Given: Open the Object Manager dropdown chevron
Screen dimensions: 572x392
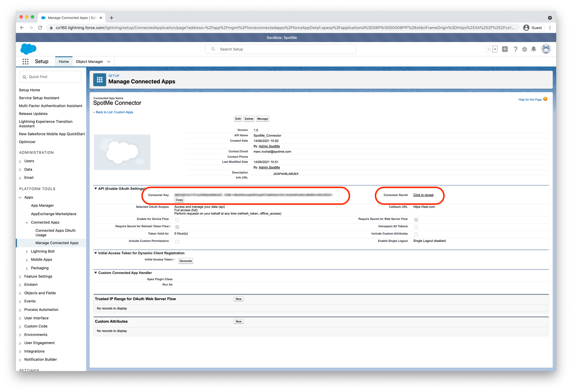Looking at the screenshot, I should [x=109, y=62].
